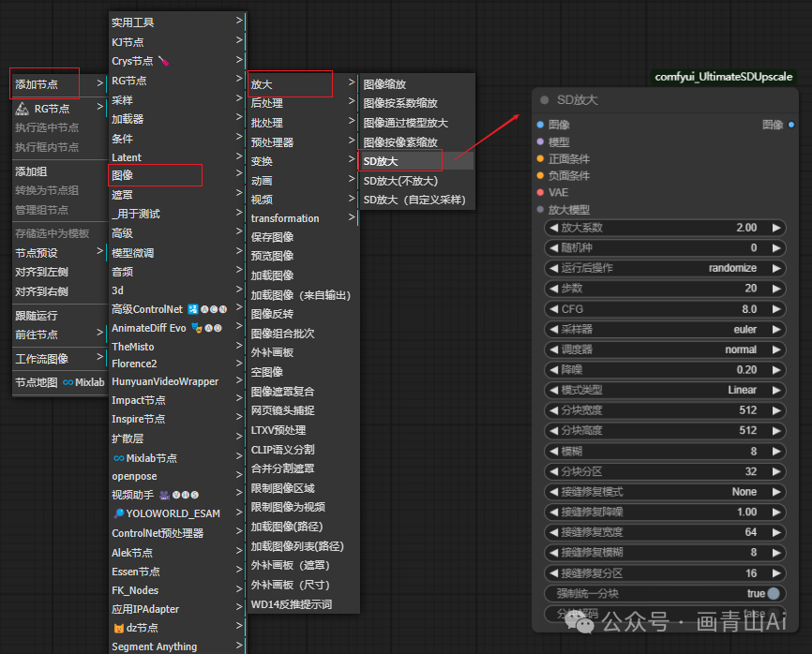Click the 图像 output connector on SD放大 node

pyautogui.click(x=790, y=125)
